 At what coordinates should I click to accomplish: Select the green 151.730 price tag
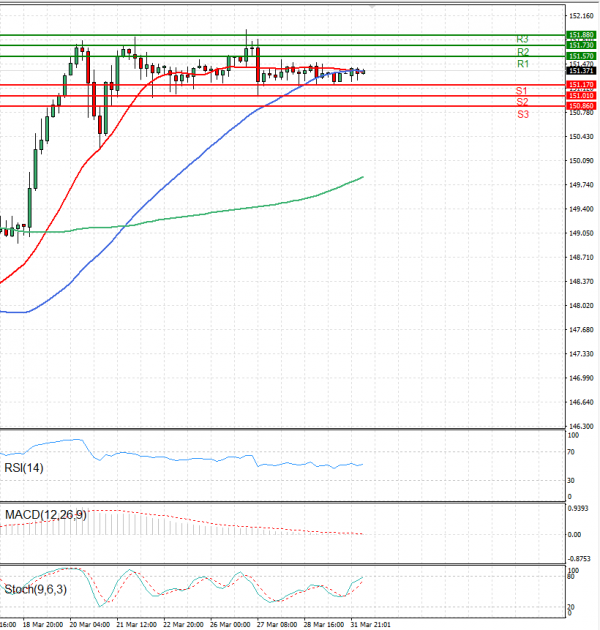(581, 45)
